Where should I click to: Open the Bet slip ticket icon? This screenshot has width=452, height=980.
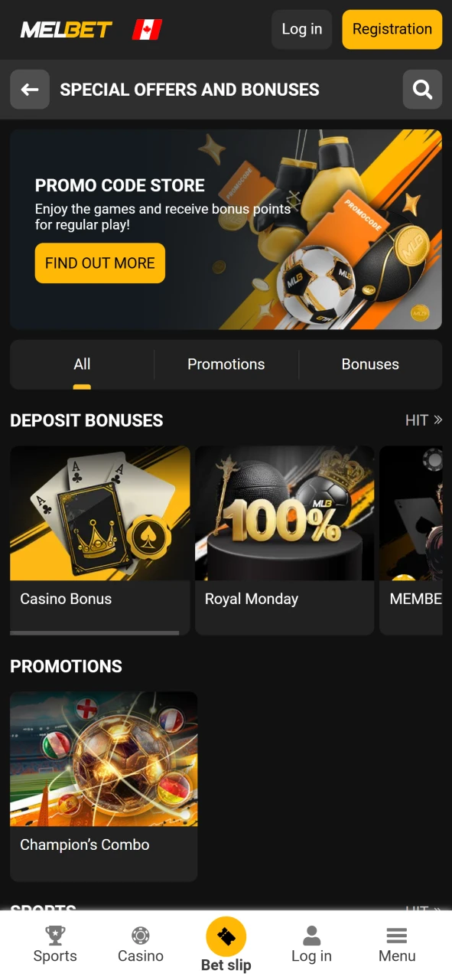226,936
